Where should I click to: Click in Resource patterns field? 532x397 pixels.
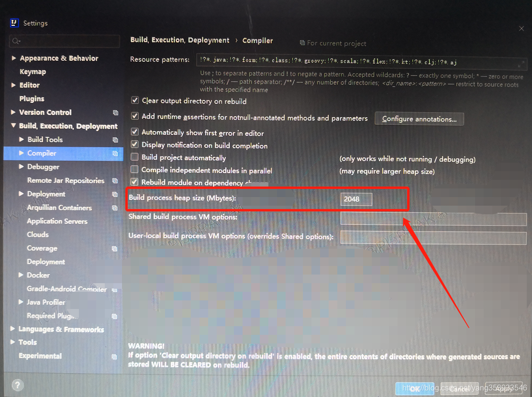361,61
